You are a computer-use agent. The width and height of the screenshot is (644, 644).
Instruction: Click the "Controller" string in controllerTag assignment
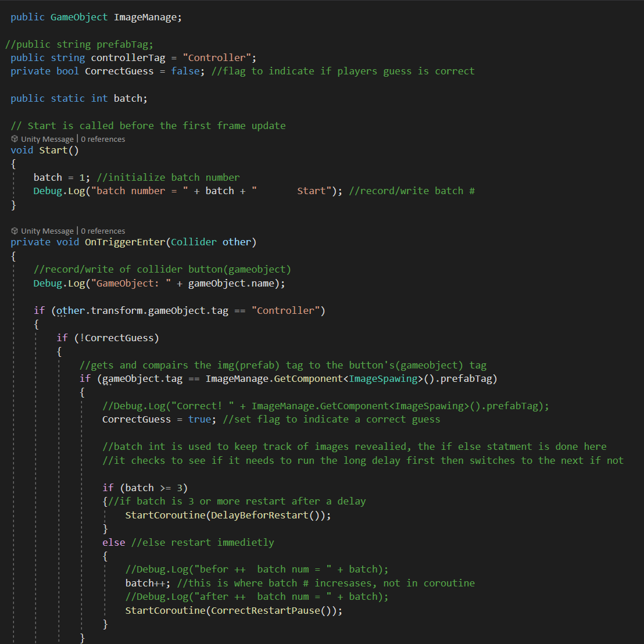point(217,58)
